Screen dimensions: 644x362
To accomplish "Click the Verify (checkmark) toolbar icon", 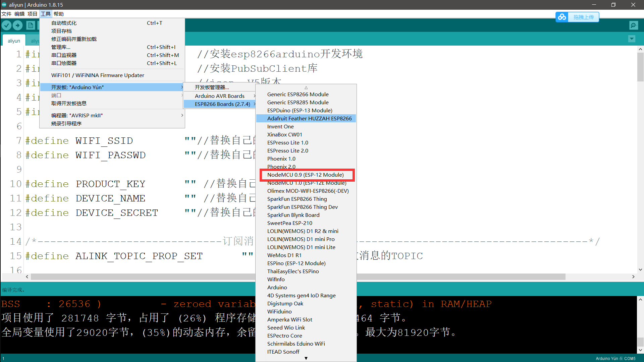I will tap(7, 25).
